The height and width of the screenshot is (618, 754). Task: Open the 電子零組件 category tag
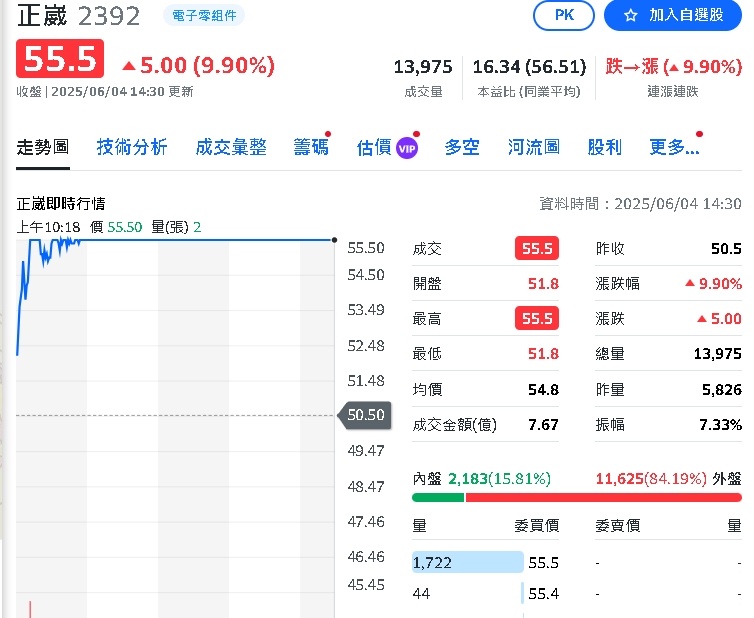204,16
